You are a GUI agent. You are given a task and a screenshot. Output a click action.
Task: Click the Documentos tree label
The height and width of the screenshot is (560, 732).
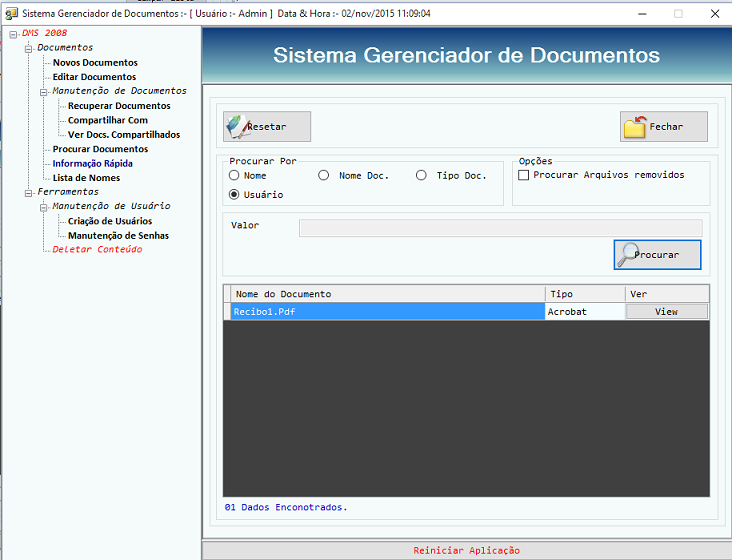click(x=65, y=48)
